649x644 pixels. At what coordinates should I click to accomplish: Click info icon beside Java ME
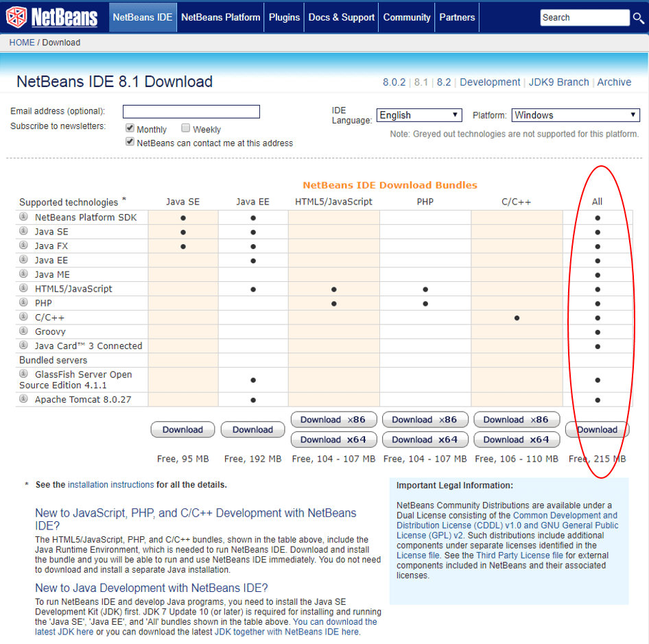pyautogui.click(x=24, y=274)
